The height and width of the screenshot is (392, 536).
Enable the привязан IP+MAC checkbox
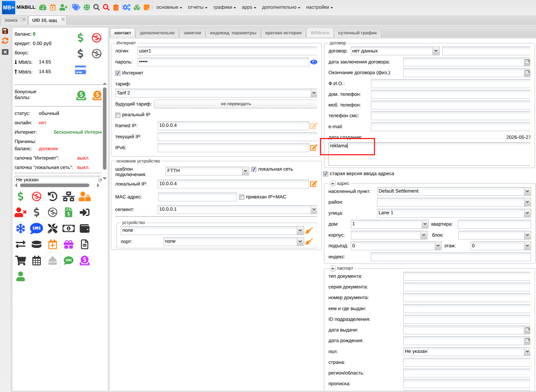[242, 197]
